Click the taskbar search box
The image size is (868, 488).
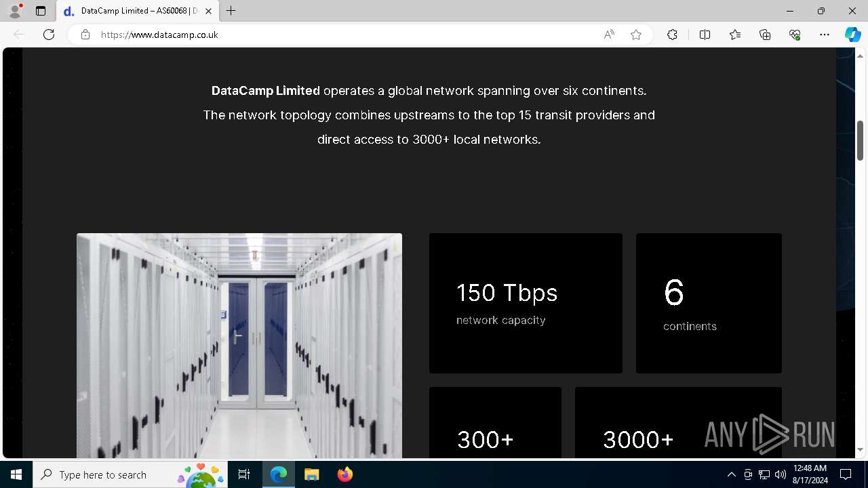pyautogui.click(x=131, y=474)
